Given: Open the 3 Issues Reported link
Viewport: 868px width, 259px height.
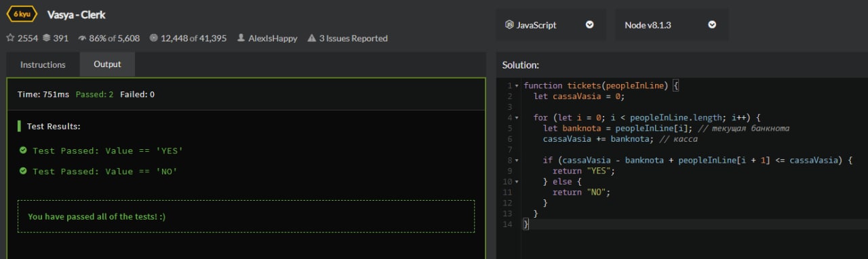Looking at the screenshot, I should point(353,39).
